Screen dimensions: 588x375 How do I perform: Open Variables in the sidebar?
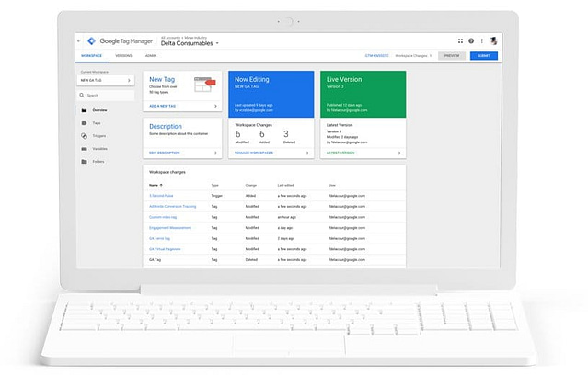pos(99,149)
